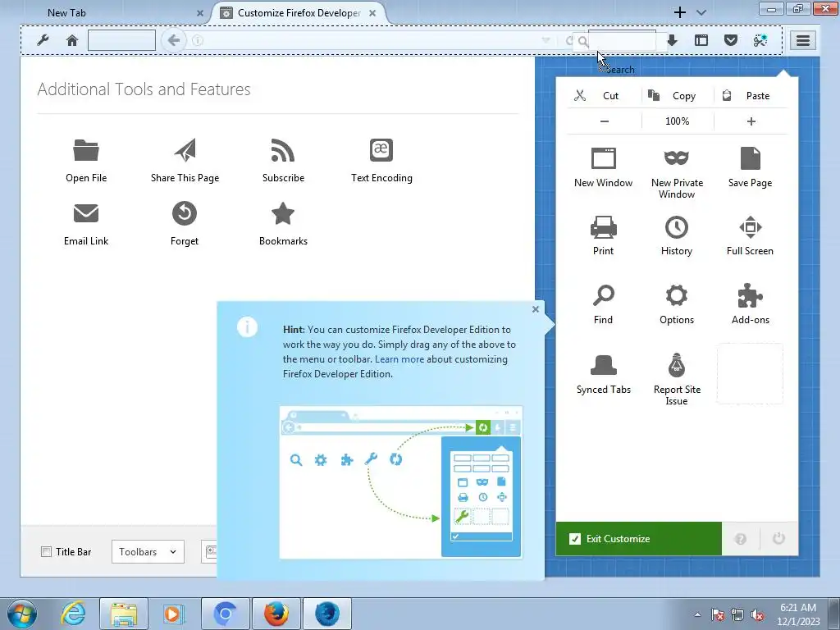Click New Window in the menu panel

point(603,167)
